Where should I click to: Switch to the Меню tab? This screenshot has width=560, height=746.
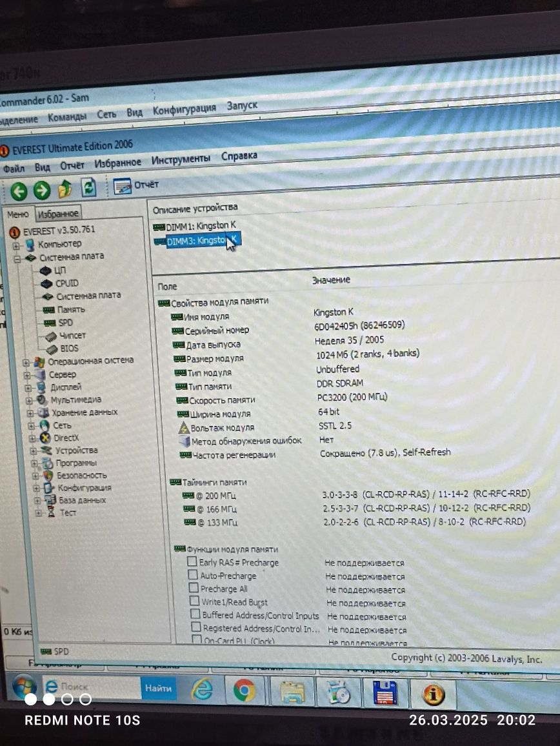coord(18,214)
